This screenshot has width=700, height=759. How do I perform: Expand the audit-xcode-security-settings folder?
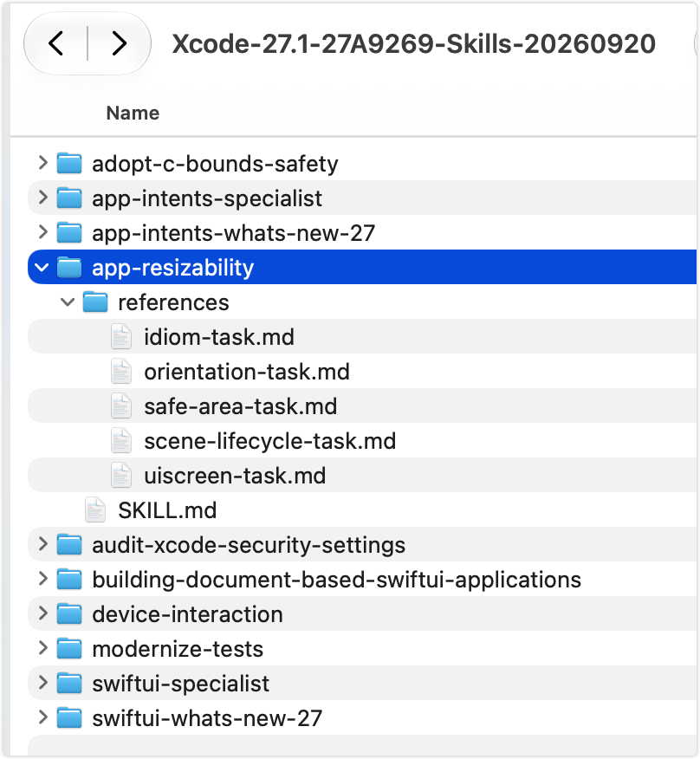coord(42,545)
